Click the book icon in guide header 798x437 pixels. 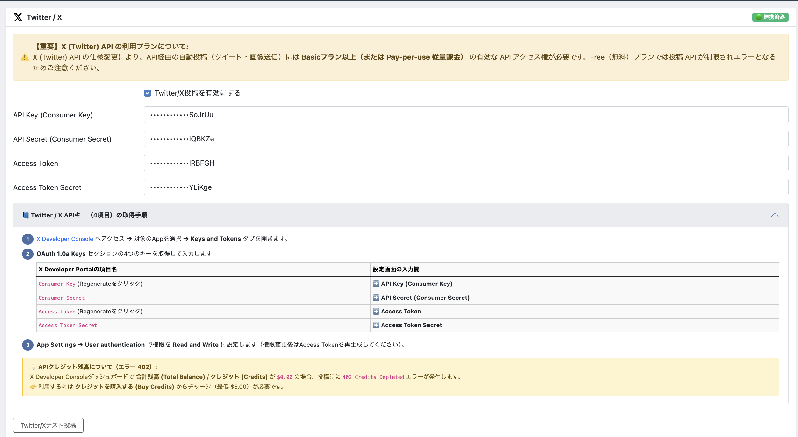pyautogui.click(x=25, y=215)
